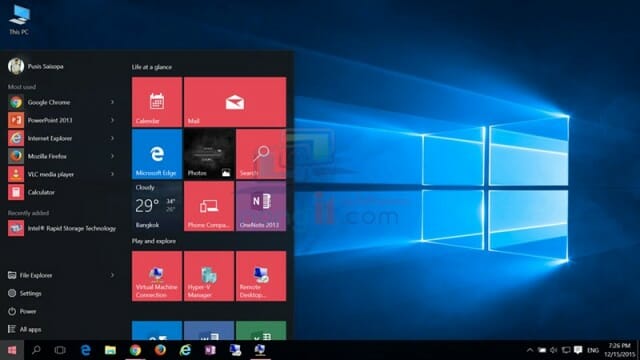Click the volume icon in system tray
The height and width of the screenshot is (360, 640).
(x=553, y=350)
